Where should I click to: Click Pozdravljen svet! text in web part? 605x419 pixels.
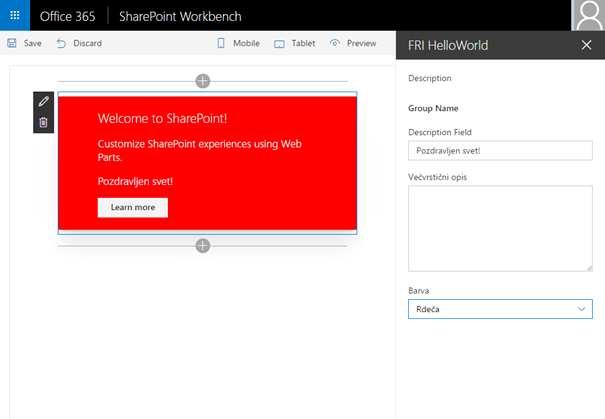[135, 181]
